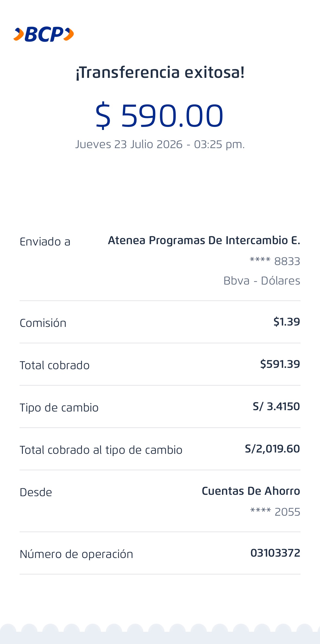Select the S/ 3.4150 exchange rate
This screenshot has height=644, width=320.
(276, 406)
